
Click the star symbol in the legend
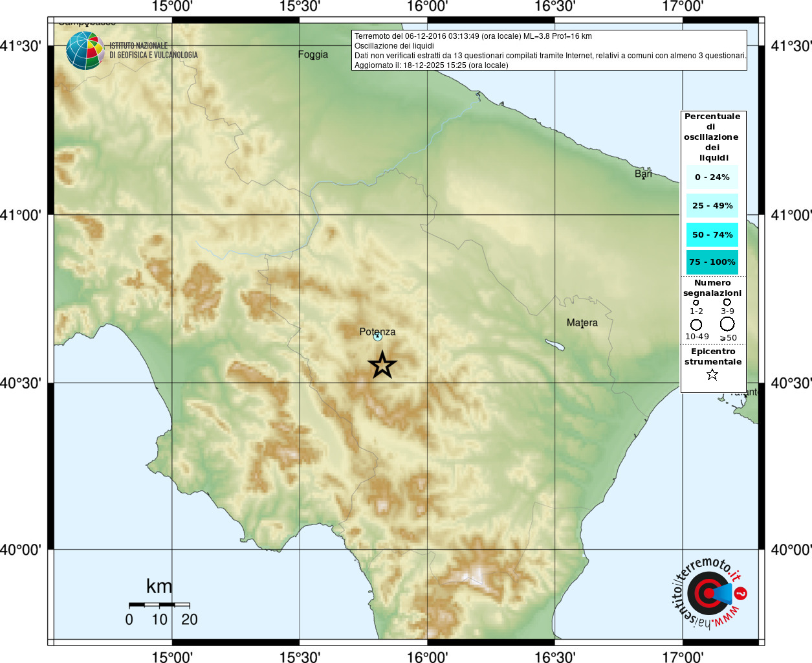click(712, 374)
